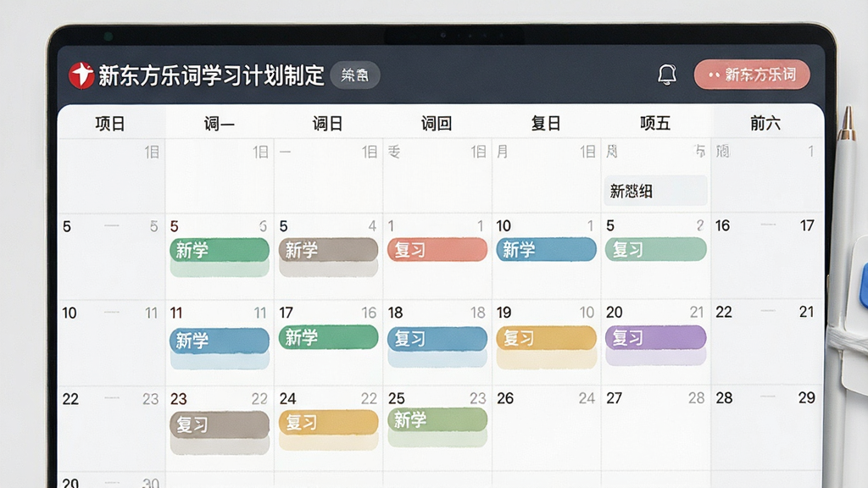Open the light green 复习 event under 顷五
This screenshot has width=868, height=488.
(x=655, y=250)
